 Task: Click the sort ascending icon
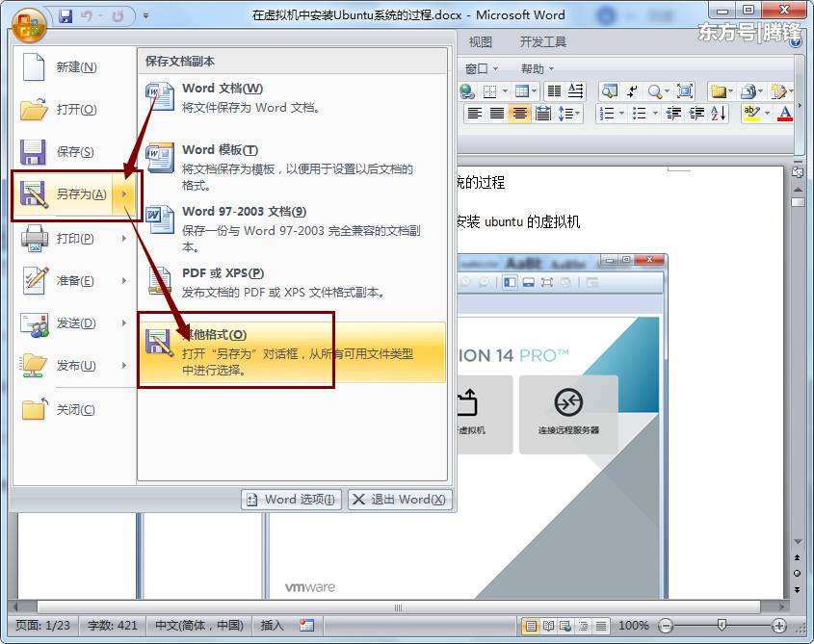click(718, 113)
